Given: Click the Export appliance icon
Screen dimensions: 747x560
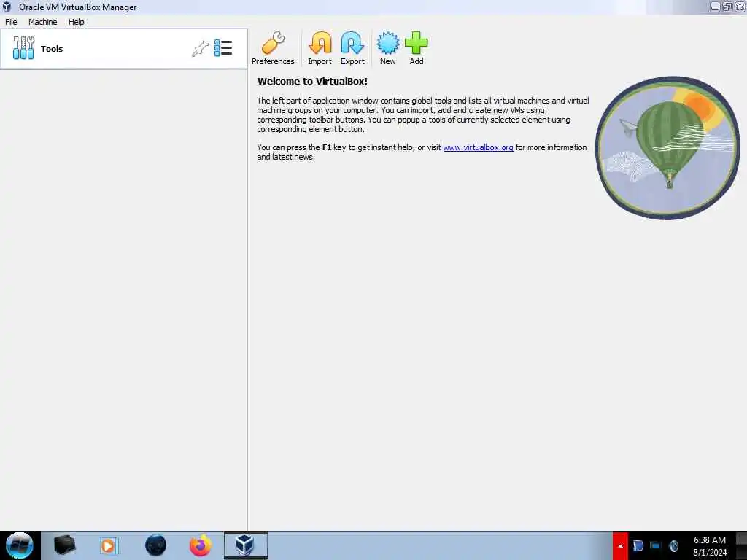Looking at the screenshot, I should tap(352, 48).
